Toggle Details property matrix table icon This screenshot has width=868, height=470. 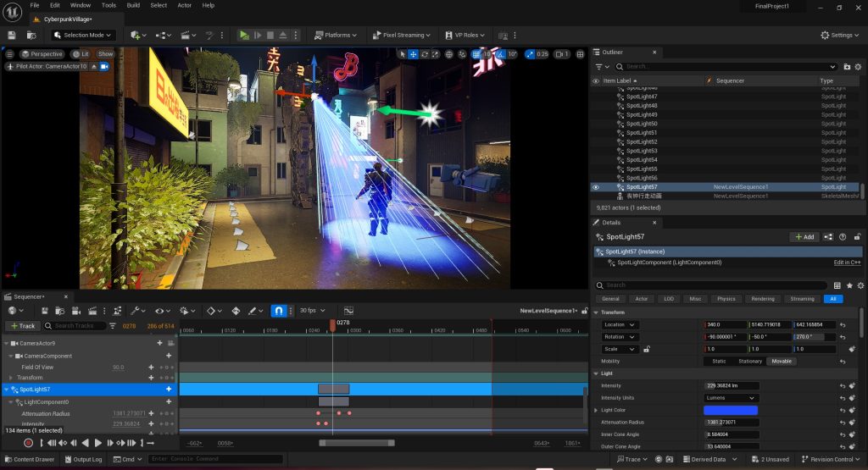pos(837,285)
